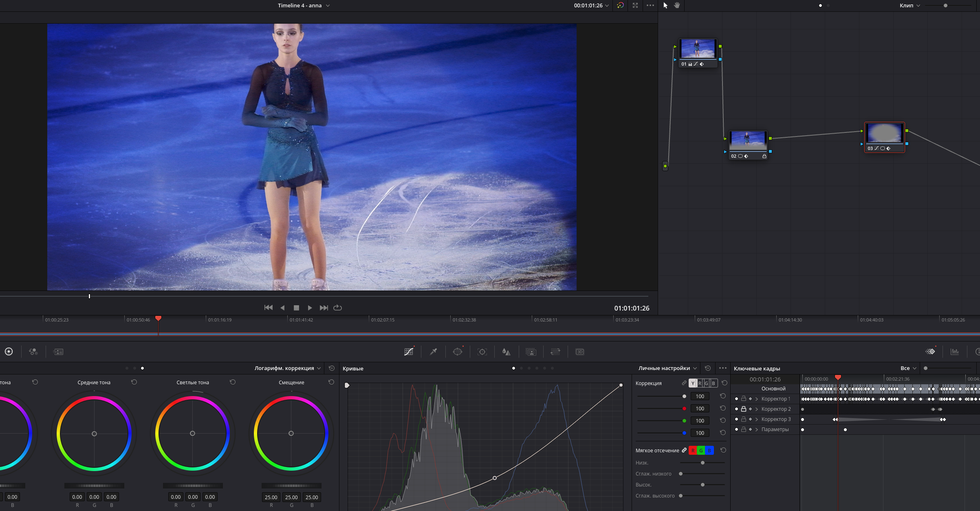Open the 3D stereoscopic palette
This screenshot has height=511, width=980.
[x=580, y=352]
